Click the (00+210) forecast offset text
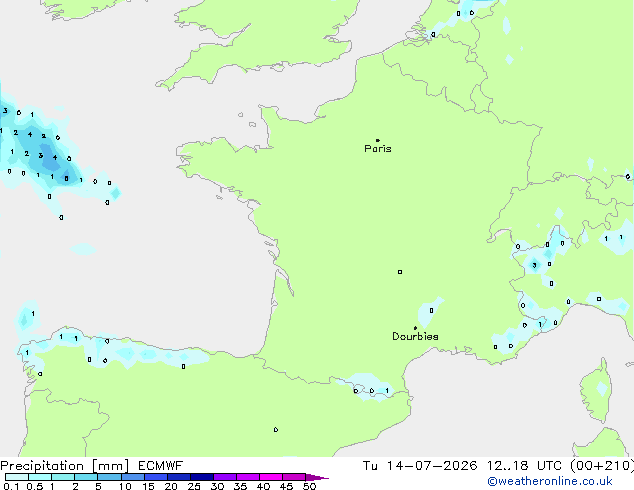This screenshot has width=634, height=490. tap(602, 466)
